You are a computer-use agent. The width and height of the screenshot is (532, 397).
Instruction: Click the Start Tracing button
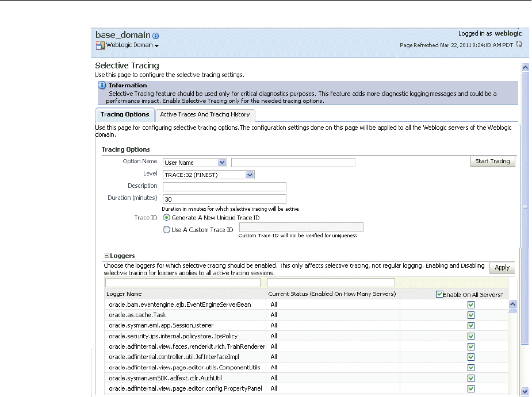(492, 161)
